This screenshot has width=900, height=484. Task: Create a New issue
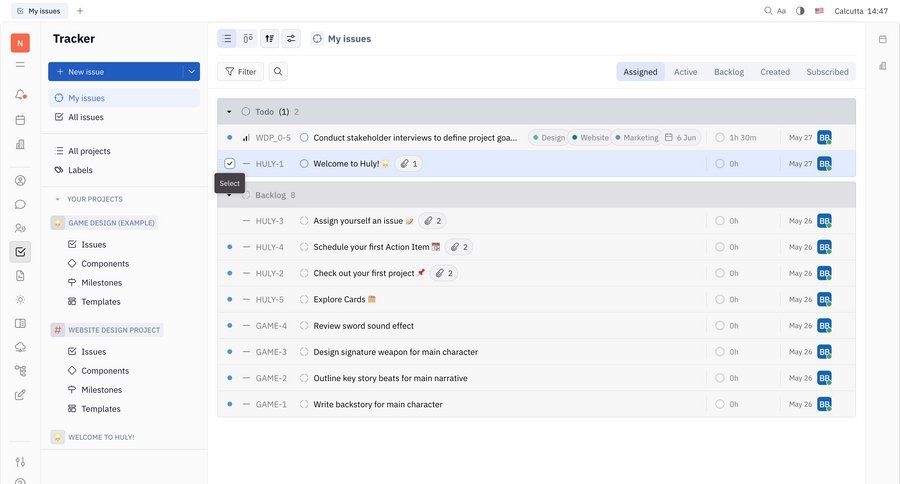[x=115, y=72]
